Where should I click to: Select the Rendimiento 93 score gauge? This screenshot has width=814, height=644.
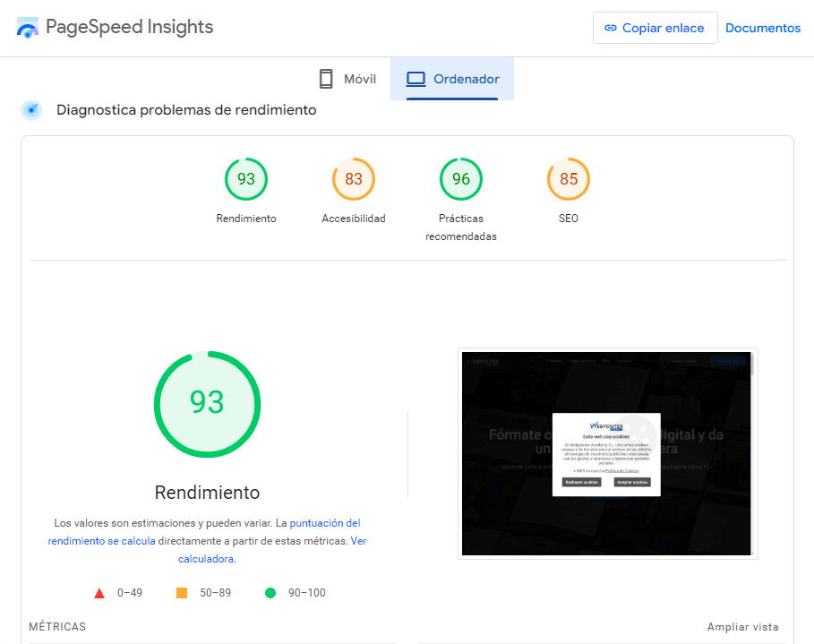coord(246,179)
